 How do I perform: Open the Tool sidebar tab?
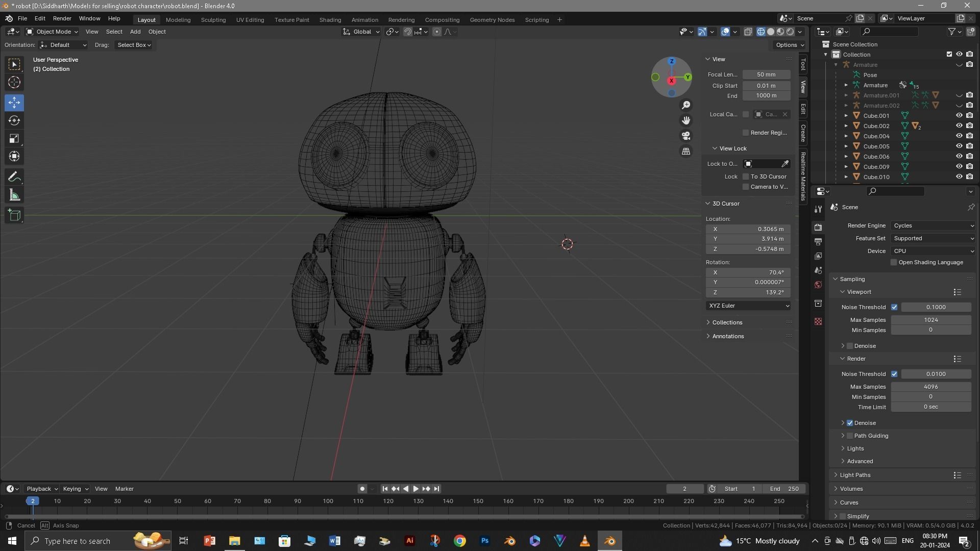[x=803, y=64]
